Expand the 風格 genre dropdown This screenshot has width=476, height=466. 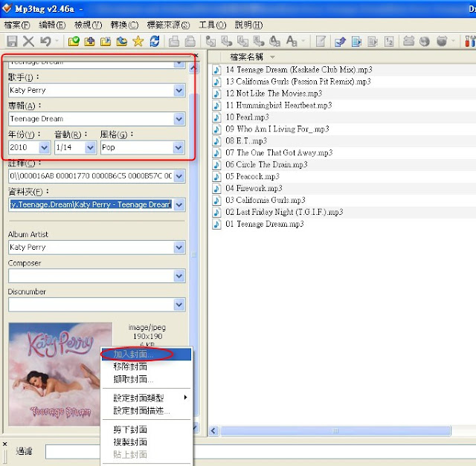point(178,148)
